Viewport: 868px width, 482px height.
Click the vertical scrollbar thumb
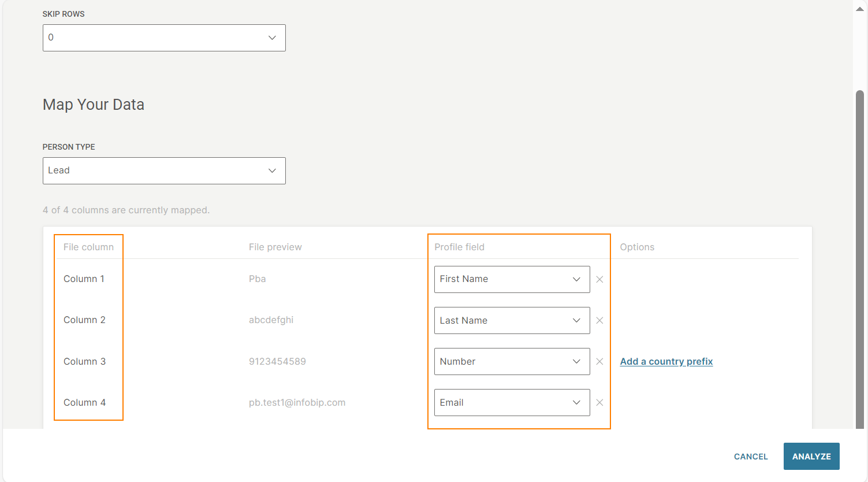(859, 260)
